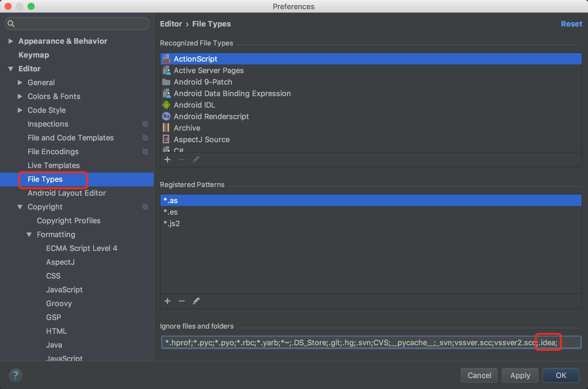Select the File Types menu item
Viewport: 588px width, 389px height.
point(44,179)
